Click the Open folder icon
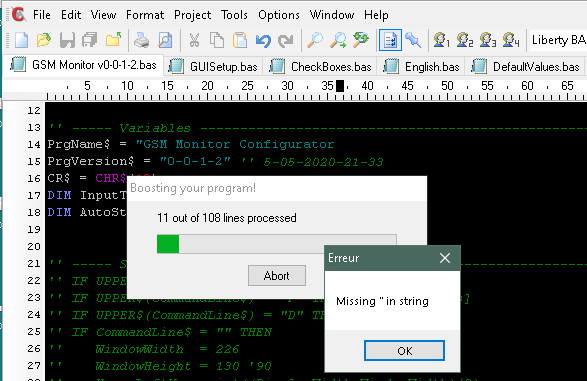587x381 pixels. point(44,40)
